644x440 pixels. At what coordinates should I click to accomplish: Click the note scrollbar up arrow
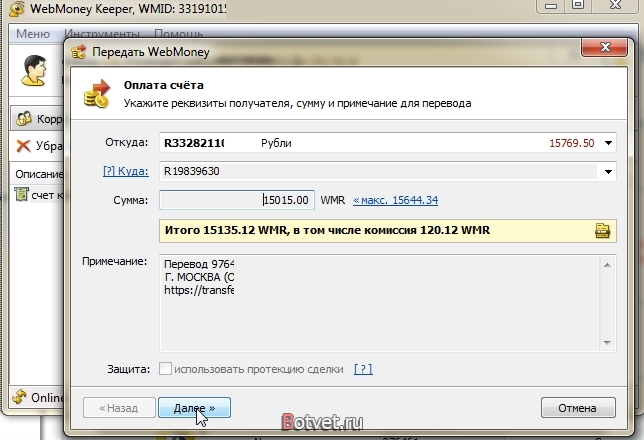pyautogui.click(x=607, y=265)
